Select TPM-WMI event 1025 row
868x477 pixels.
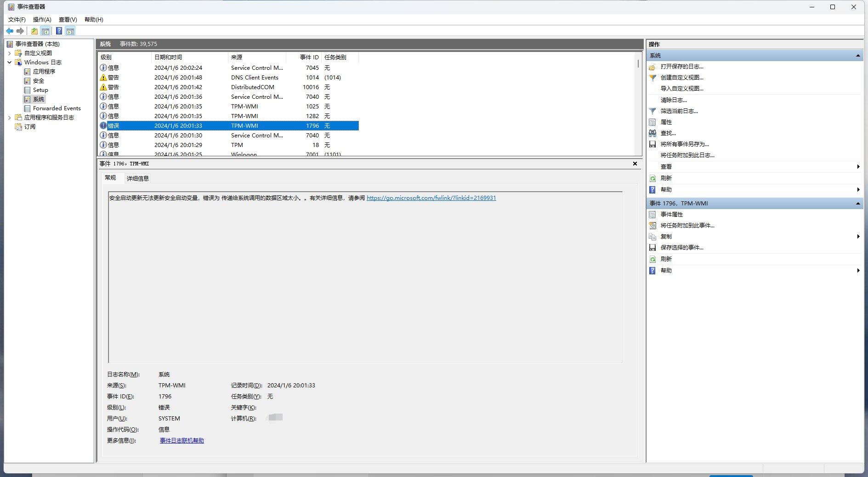click(228, 106)
